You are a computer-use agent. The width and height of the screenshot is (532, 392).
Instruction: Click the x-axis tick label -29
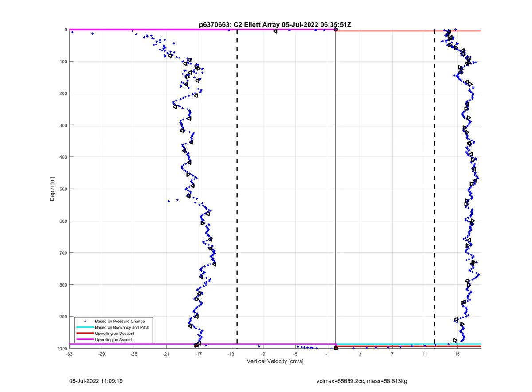(102, 354)
